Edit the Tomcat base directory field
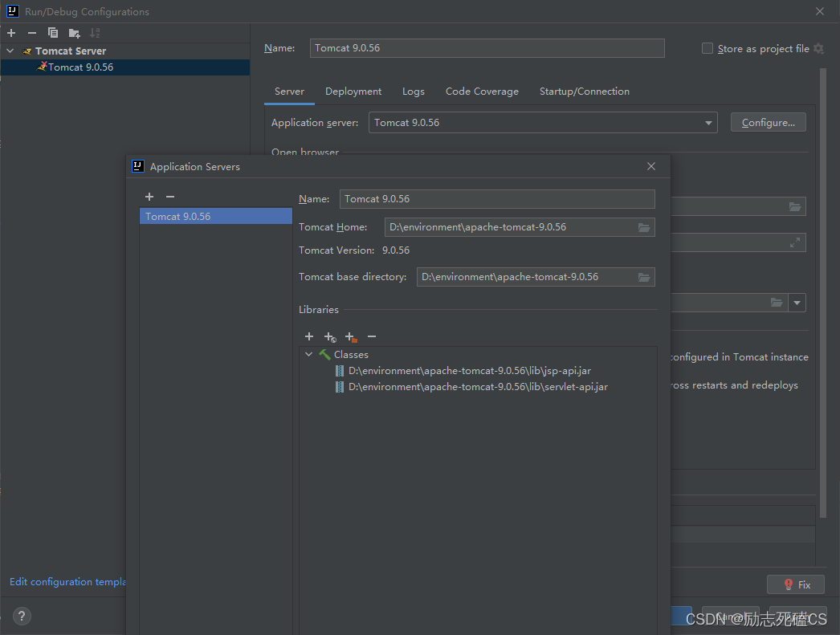This screenshot has height=635, width=840. 526,277
